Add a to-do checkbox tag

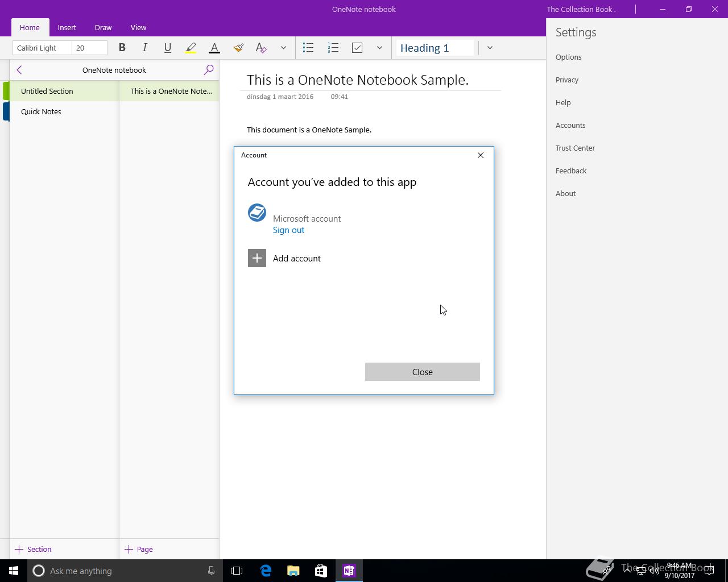[x=357, y=48]
